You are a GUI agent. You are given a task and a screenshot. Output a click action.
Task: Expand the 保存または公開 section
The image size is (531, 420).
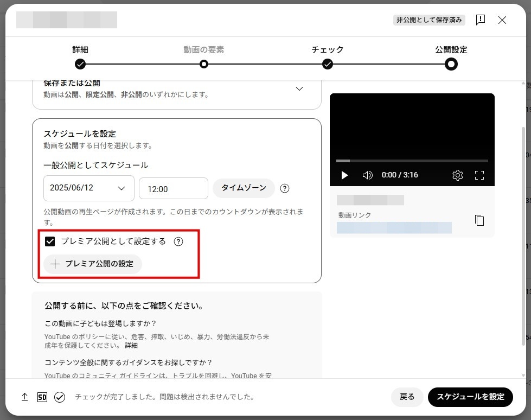pos(299,89)
